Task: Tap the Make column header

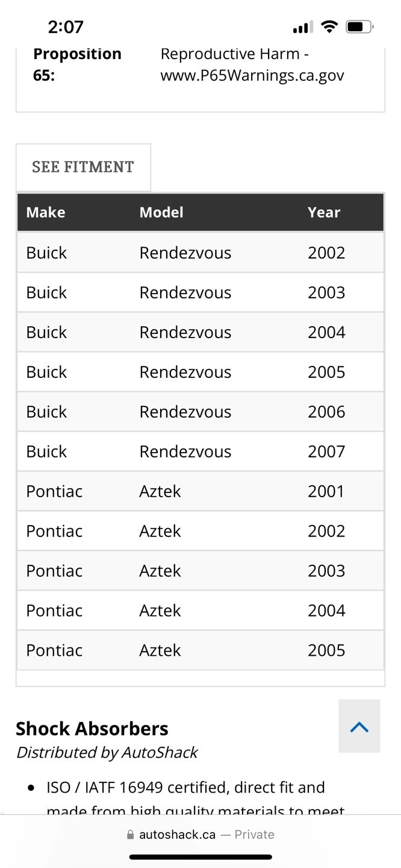Action: [46, 212]
